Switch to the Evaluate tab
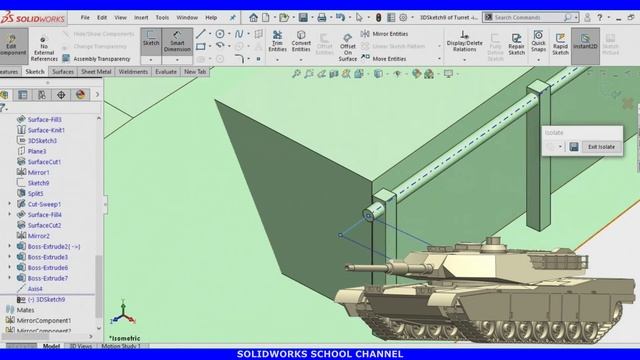The image size is (640, 360). click(x=166, y=72)
